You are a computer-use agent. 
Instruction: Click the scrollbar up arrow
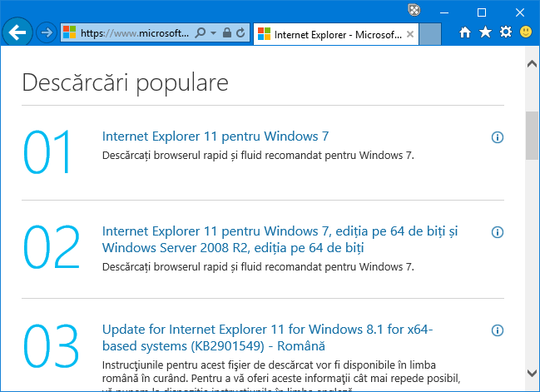point(532,64)
